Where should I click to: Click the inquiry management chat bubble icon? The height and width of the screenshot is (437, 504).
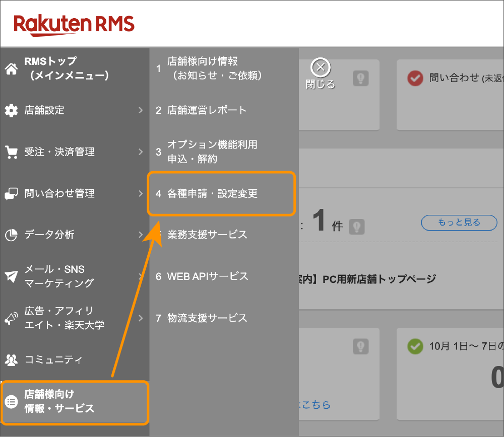click(x=11, y=194)
